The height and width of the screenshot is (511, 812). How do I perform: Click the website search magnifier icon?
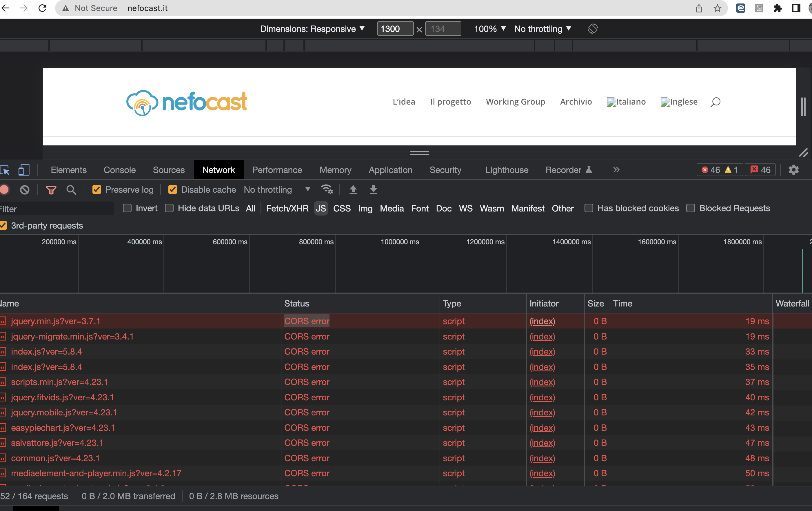pyautogui.click(x=715, y=102)
